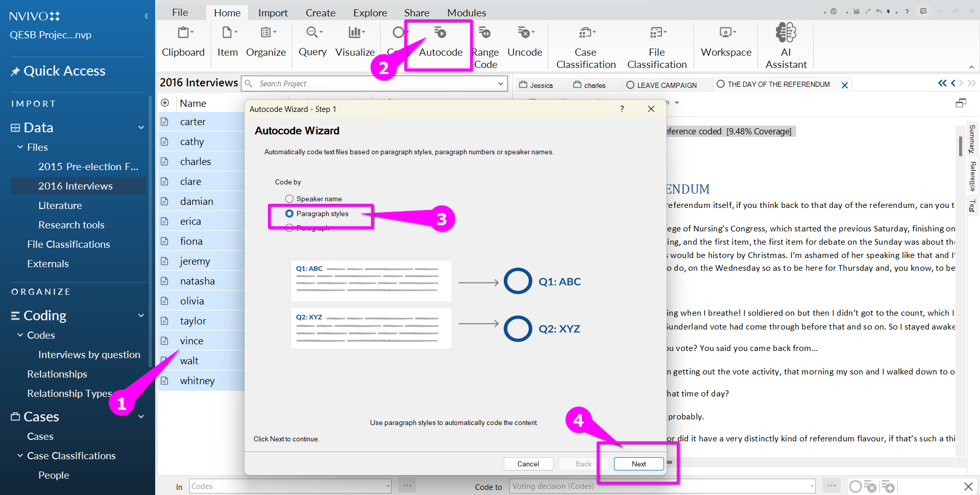Open the Workspace ribbon icon

(726, 34)
